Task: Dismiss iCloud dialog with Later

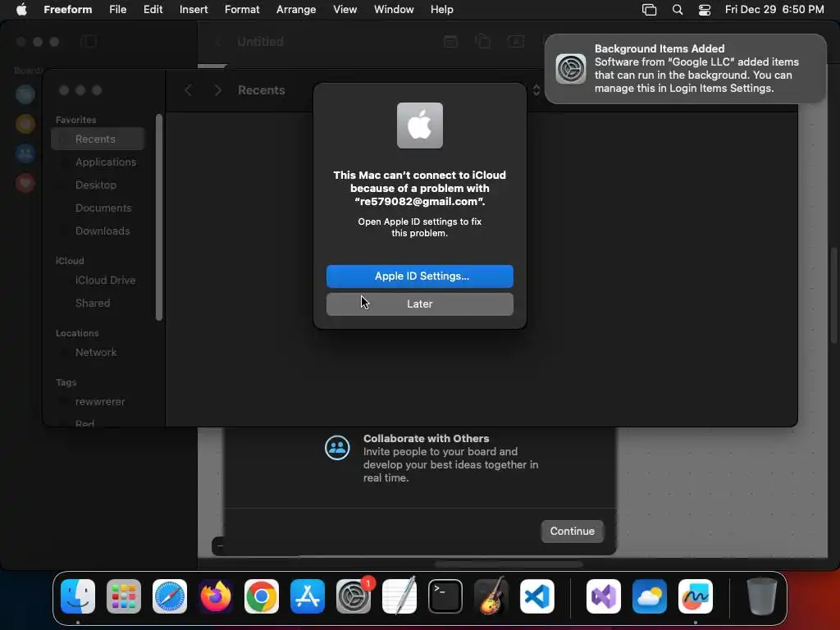Action: pos(419,304)
